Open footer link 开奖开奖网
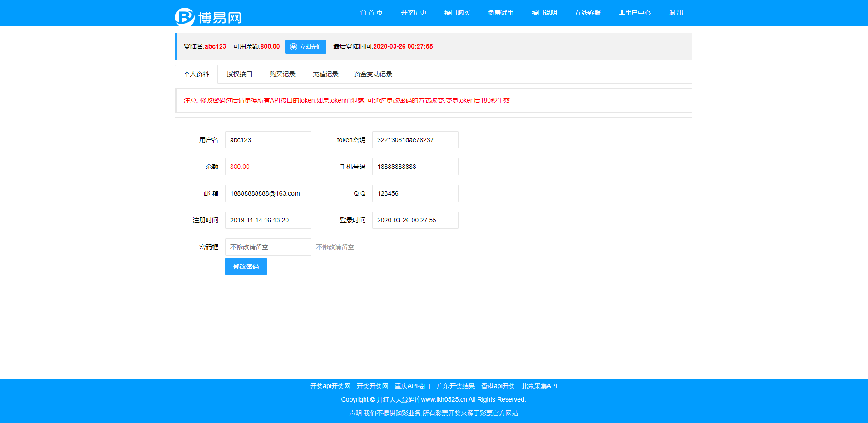 373,386
